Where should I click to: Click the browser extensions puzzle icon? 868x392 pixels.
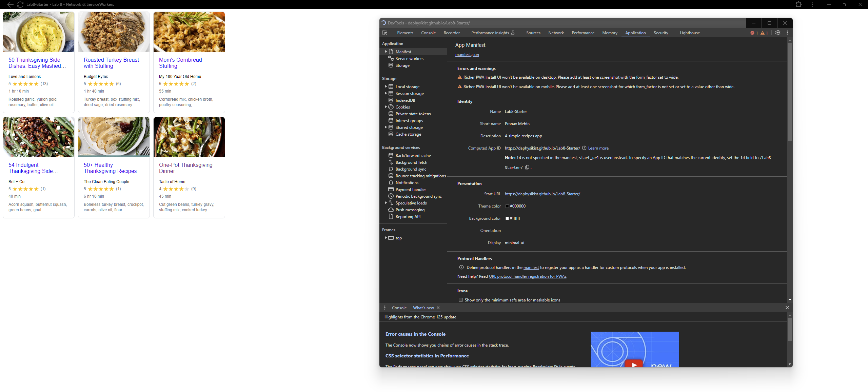click(x=798, y=4)
